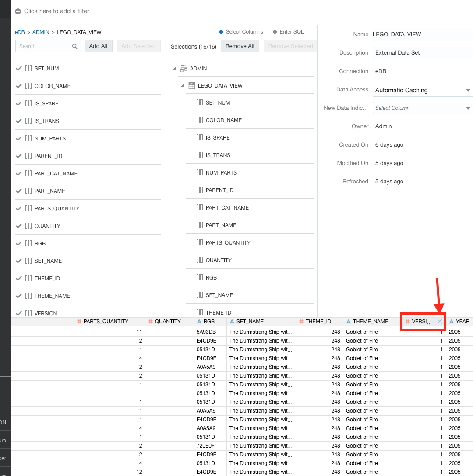Viewport: 473px width, 476px height.
Task: Click the attribute A icon on SET_NAME header
Action: 232,322
